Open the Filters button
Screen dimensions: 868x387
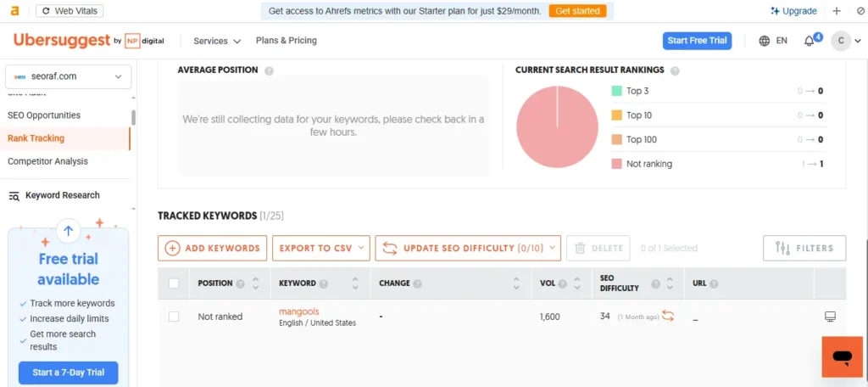pyautogui.click(x=804, y=249)
